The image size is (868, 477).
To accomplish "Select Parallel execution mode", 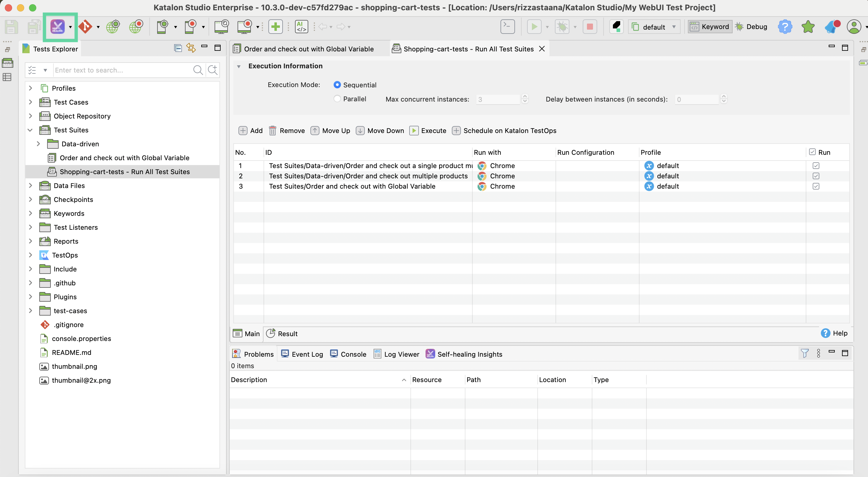I will [x=337, y=99].
